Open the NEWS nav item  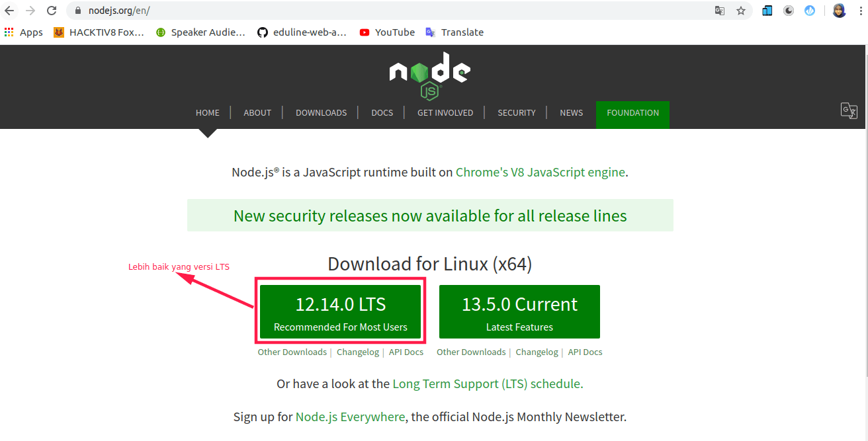572,113
